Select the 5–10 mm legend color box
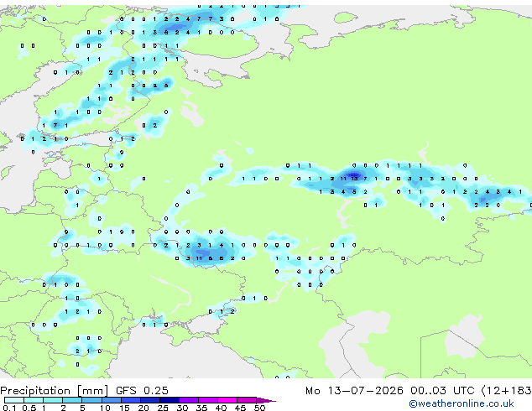Screen dimensions: 532x411 (91, 400)
